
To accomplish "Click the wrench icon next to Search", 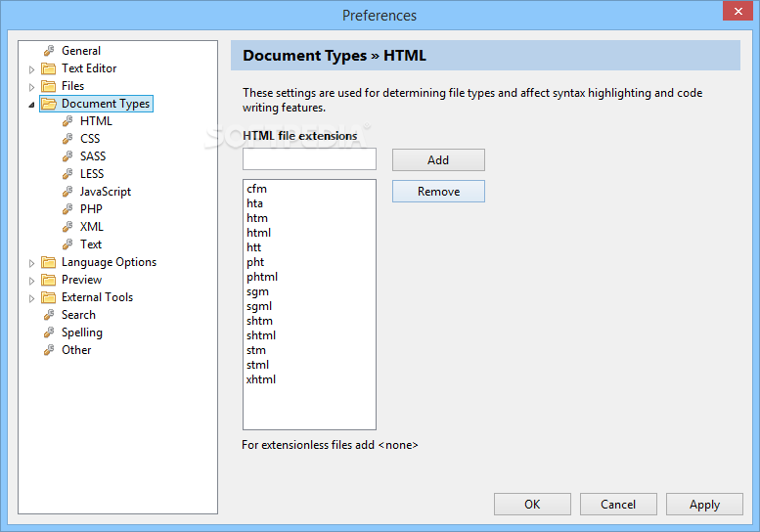I will 48,315.
